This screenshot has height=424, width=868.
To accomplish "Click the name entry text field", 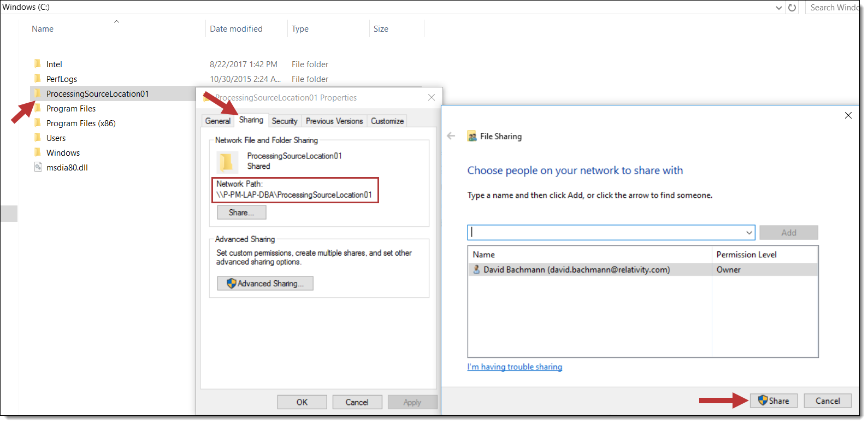I will point(605,233).
